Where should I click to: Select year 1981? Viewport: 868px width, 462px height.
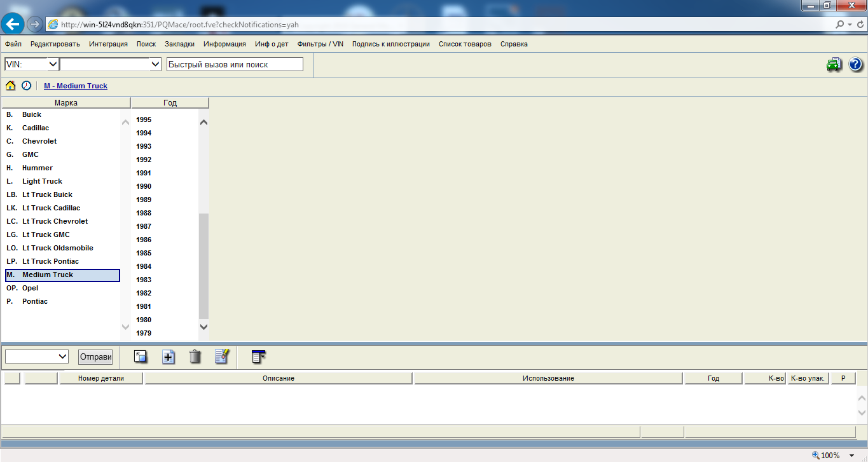pos(144,306)
